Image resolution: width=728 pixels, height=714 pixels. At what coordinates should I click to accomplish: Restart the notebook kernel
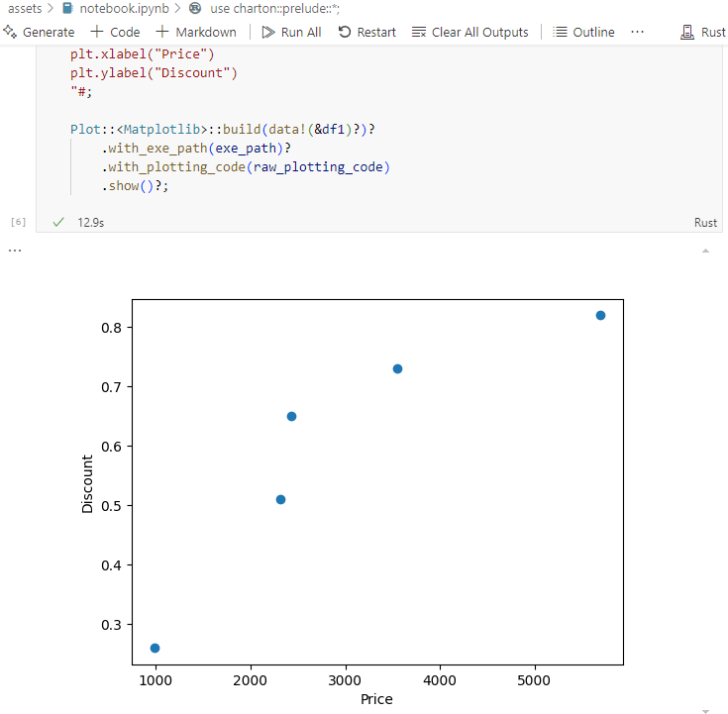(366, 32)
